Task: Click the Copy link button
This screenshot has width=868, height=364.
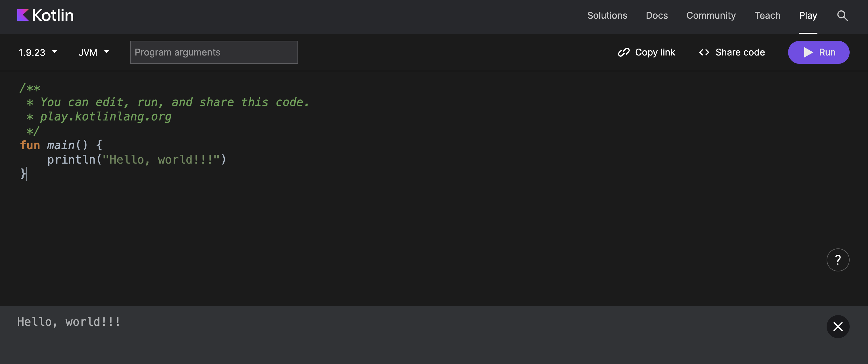Action: [x=655, y=52]
